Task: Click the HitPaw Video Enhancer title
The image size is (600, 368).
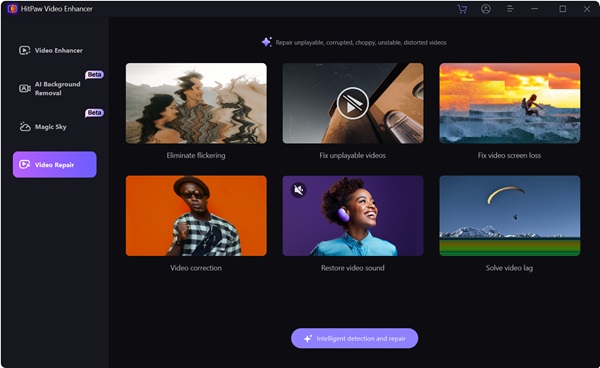Action: pos(57,9)
